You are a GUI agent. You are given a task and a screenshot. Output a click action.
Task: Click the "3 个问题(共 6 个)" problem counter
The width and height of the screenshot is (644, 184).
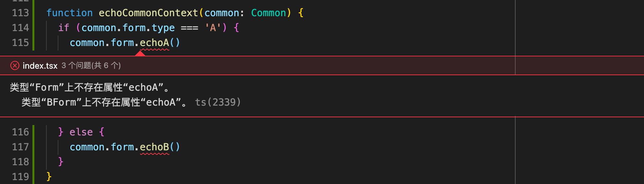coord(91,66)
